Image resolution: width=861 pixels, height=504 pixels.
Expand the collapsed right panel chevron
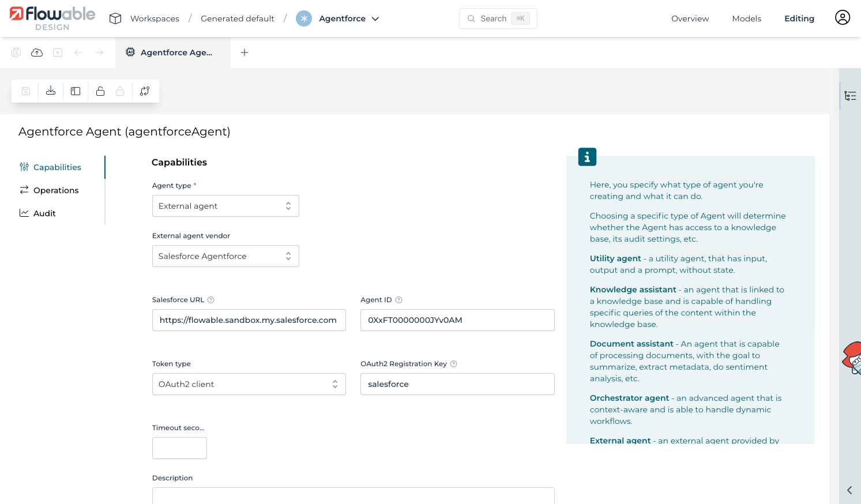[849, 490]
